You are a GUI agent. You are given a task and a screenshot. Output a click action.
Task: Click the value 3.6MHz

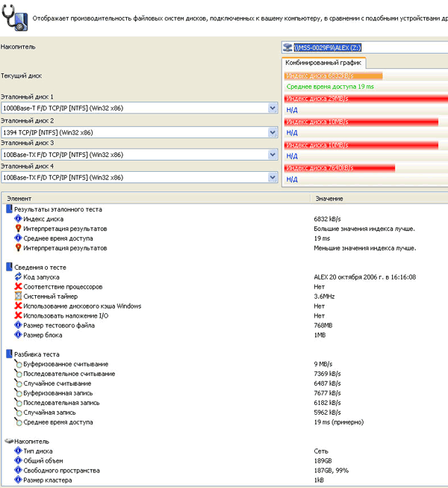[324, 296]
